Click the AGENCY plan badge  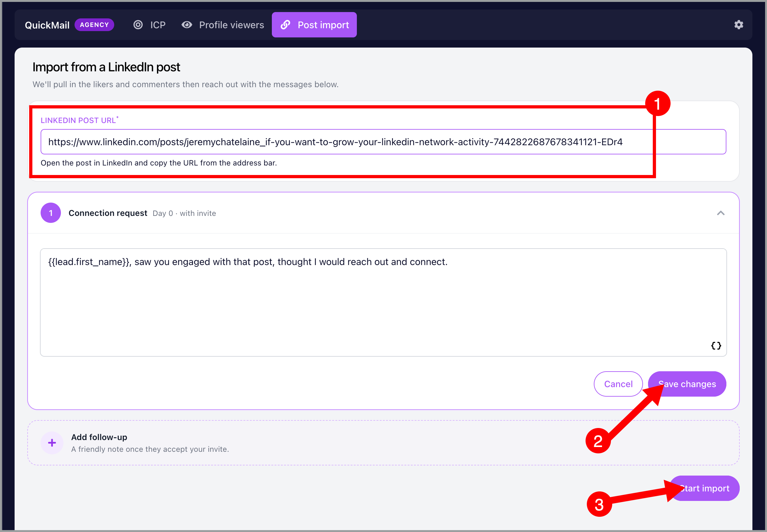[x=95, y=25]
